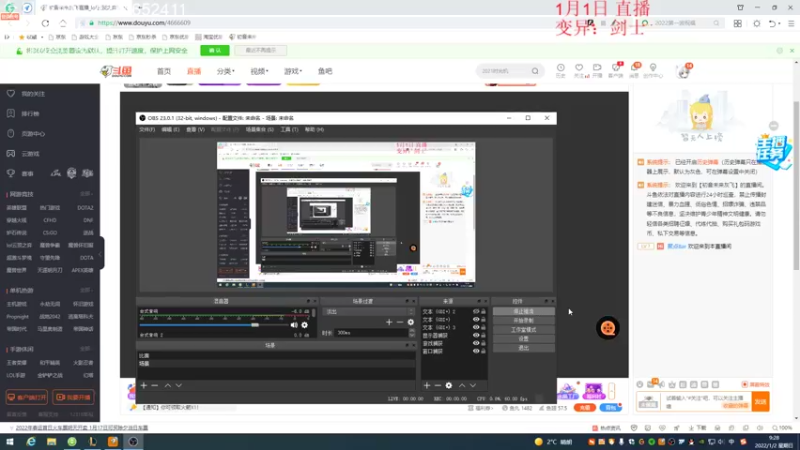800x450 pixels.
Task: Click the mixer volume slider handle
Action: tap(255, 325)
